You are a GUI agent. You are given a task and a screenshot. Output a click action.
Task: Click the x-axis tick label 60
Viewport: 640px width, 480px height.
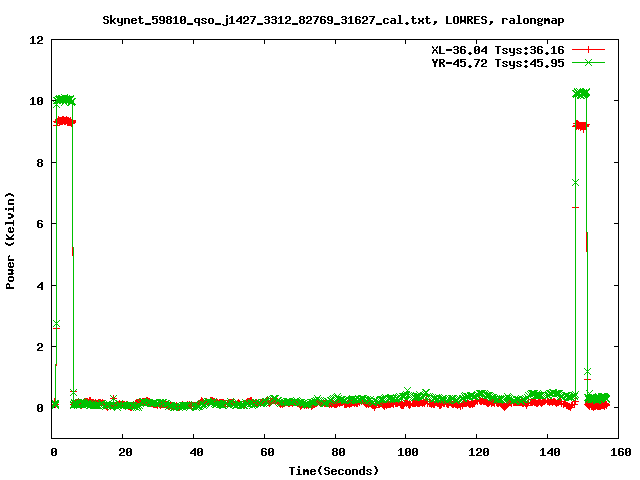tap(267, 452)
